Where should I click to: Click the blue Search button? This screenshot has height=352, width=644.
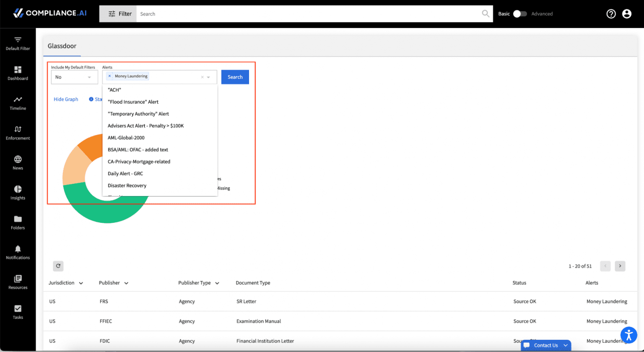click(x=235, y=77)
